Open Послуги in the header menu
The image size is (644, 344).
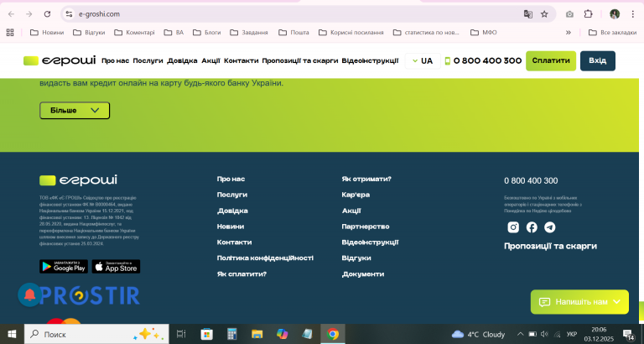[x=148, y=60]
